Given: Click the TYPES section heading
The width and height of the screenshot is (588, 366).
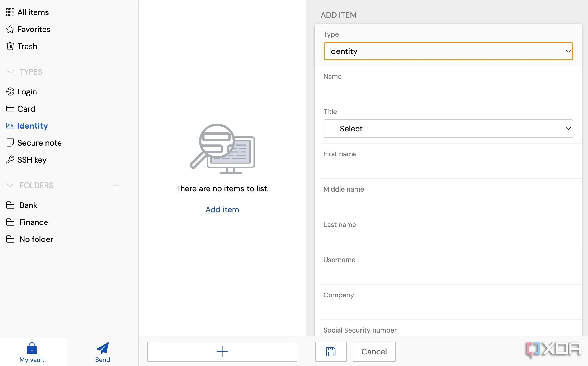Looking at the screenshot, I should (x=31, y=72).
